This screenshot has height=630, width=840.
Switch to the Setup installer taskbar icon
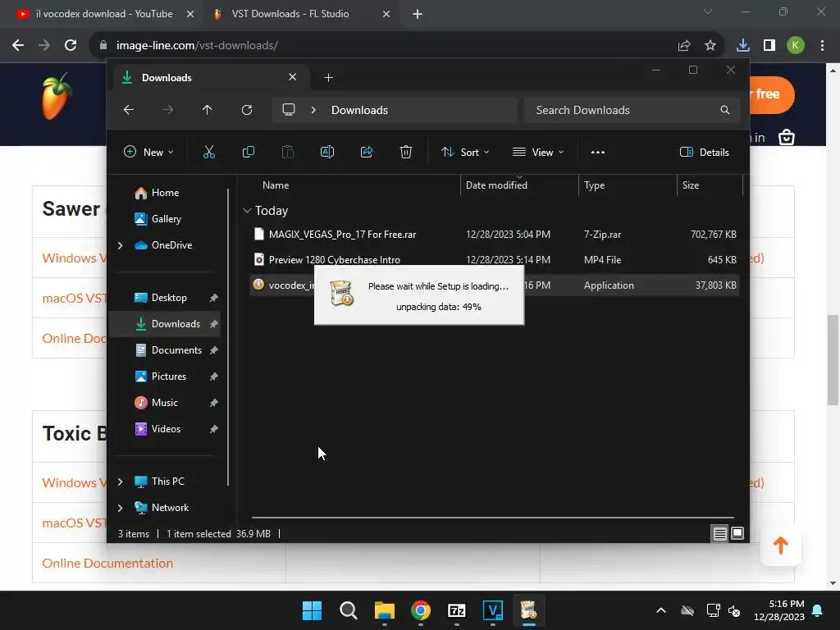pos(529,610)
